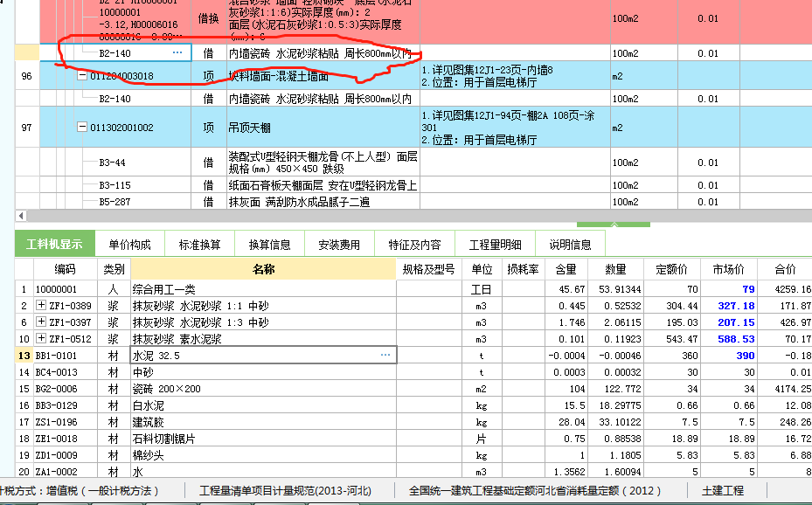Click the market price 390 for 水泥 32.5
The image size is (812, 505).
(728, 356)
